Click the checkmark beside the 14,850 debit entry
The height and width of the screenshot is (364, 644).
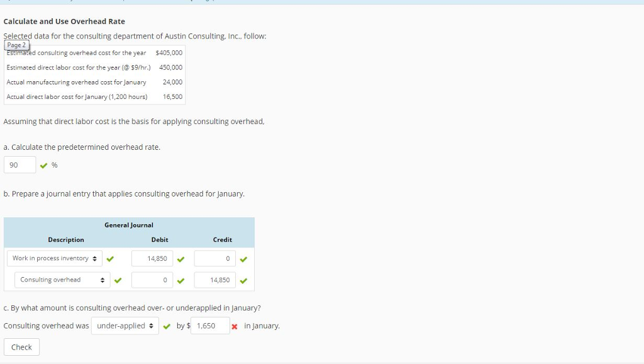(x=182, y=258)
